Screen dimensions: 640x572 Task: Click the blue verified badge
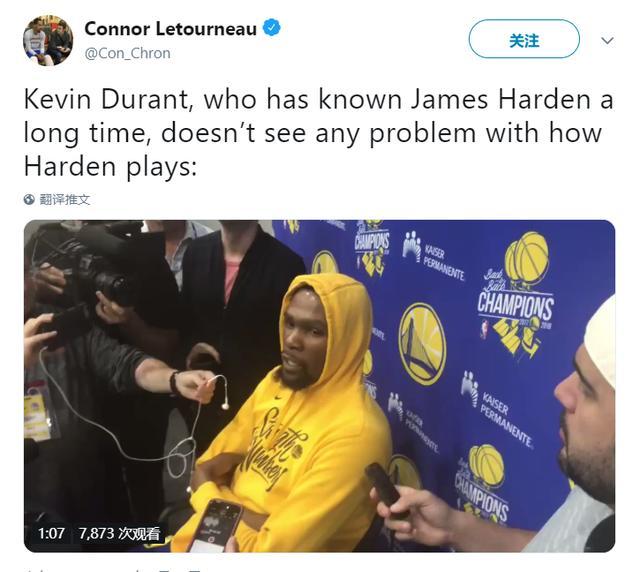point(271,28)
